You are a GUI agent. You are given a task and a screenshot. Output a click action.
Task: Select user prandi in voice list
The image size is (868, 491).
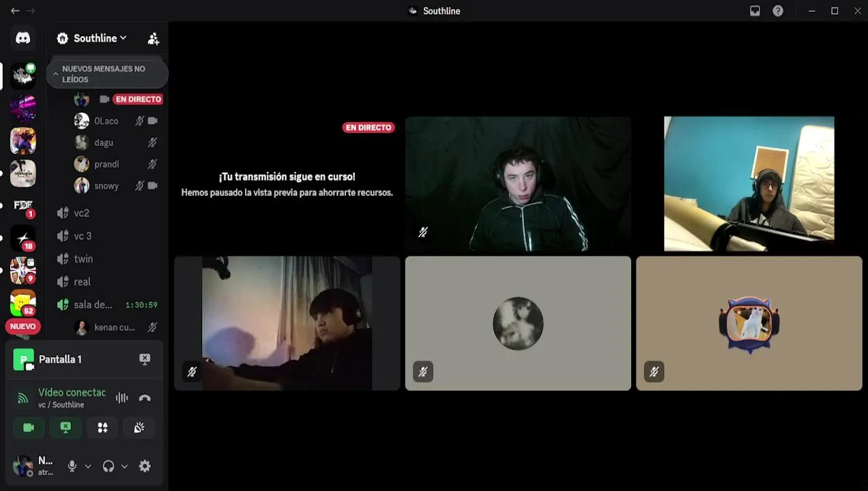click(106, 164)
